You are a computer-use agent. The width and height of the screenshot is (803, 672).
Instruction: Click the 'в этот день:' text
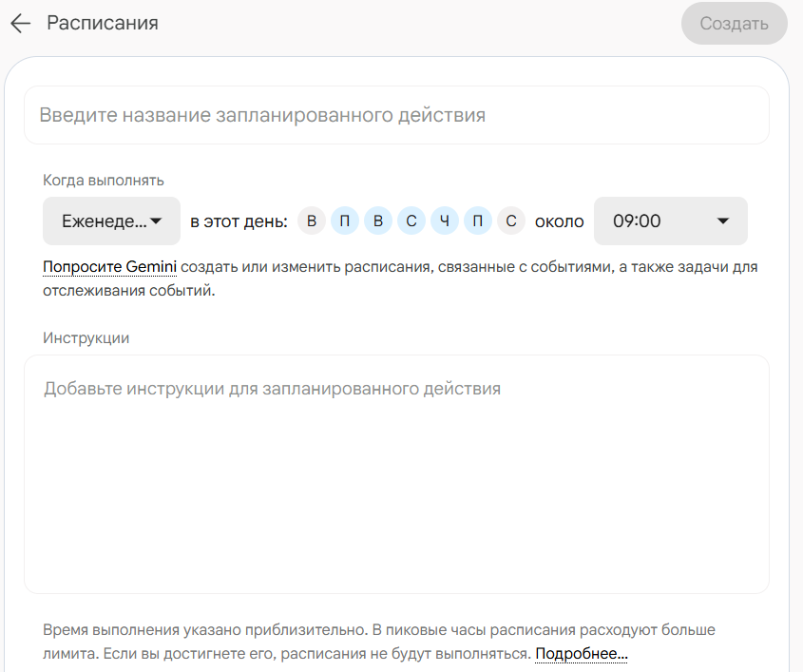pyautogui.click(x=239, y=221)
